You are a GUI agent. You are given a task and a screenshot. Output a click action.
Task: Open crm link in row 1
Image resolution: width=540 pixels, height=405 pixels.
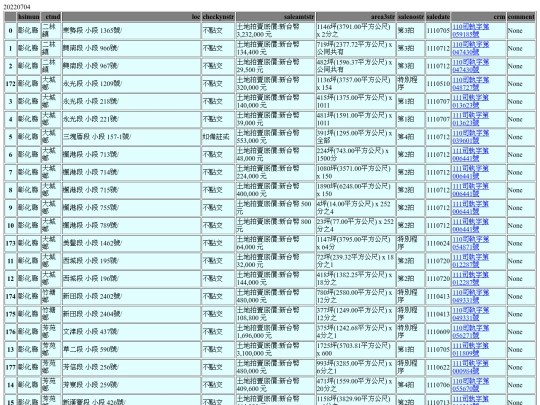tap(470, 48)
